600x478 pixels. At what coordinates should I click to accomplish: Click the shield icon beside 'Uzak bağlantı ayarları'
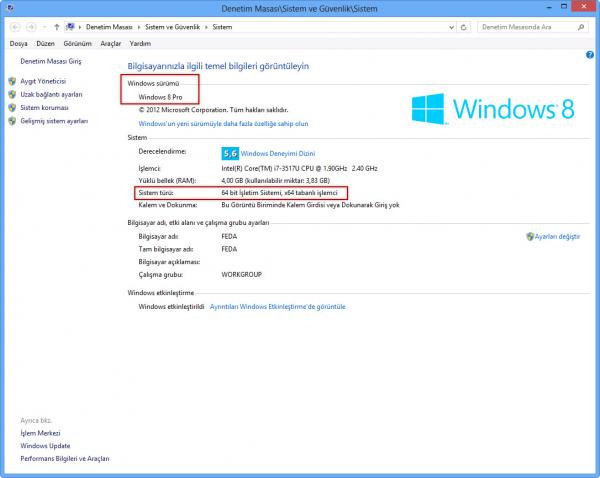click(12, 95)
